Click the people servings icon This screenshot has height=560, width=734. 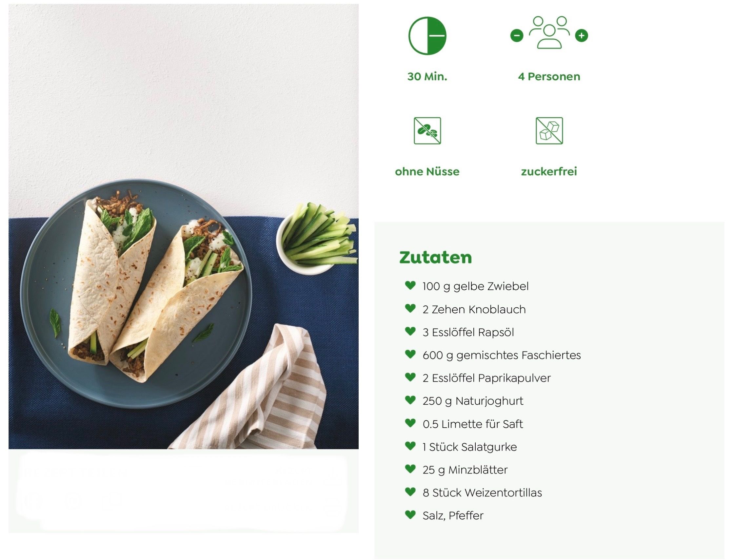(x=549, y=32)
